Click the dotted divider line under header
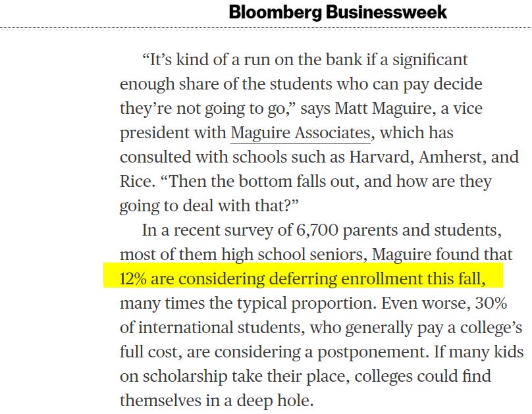The image size is (532, 414). point(266,27)
